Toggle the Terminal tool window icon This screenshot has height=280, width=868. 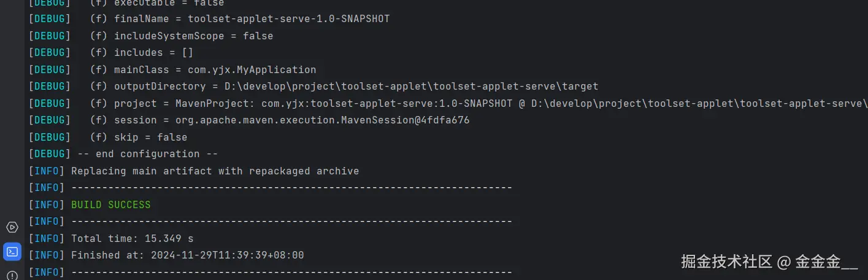tap(12, 251)
